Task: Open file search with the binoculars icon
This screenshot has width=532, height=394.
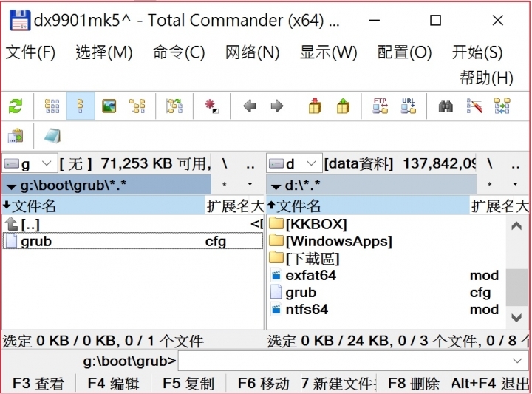Action: 446,106
